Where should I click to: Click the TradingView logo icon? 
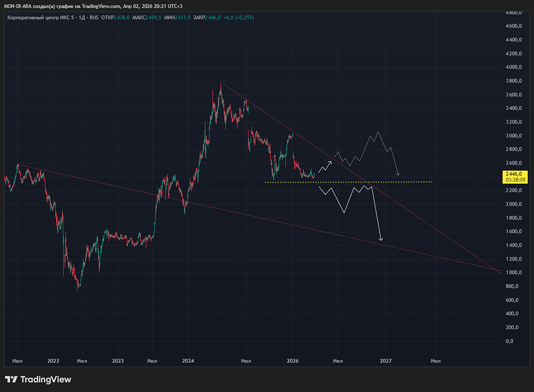click(11, 379)
